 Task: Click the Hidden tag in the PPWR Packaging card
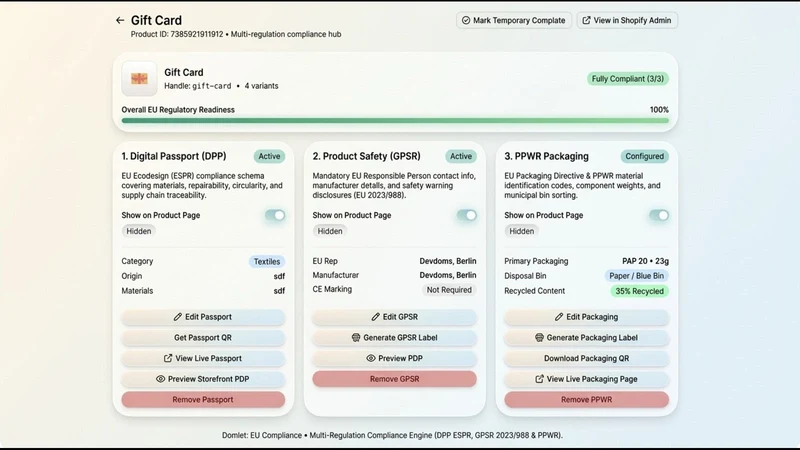point(521,231)
